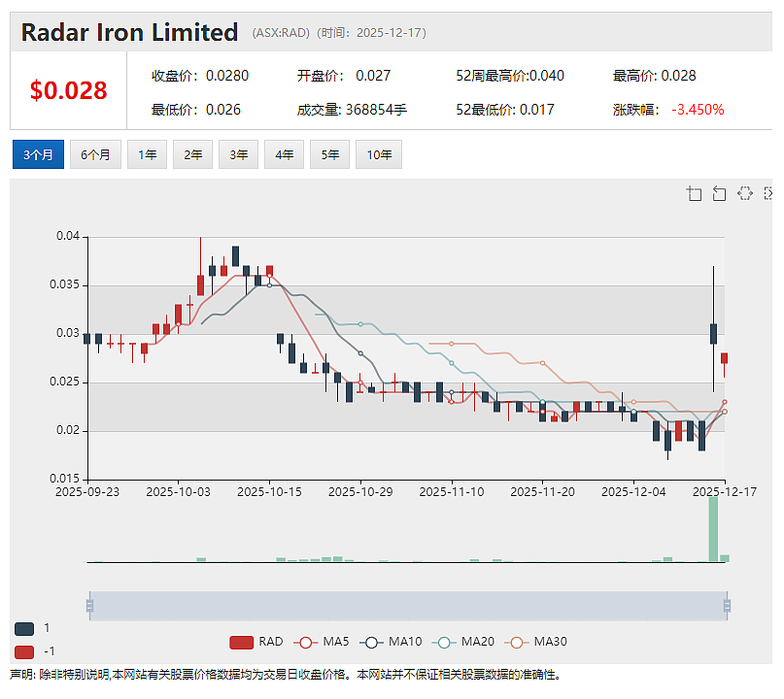Click the red swatch for value -1
This screenshot has height=699, width=784.
(x=24, y=652)
